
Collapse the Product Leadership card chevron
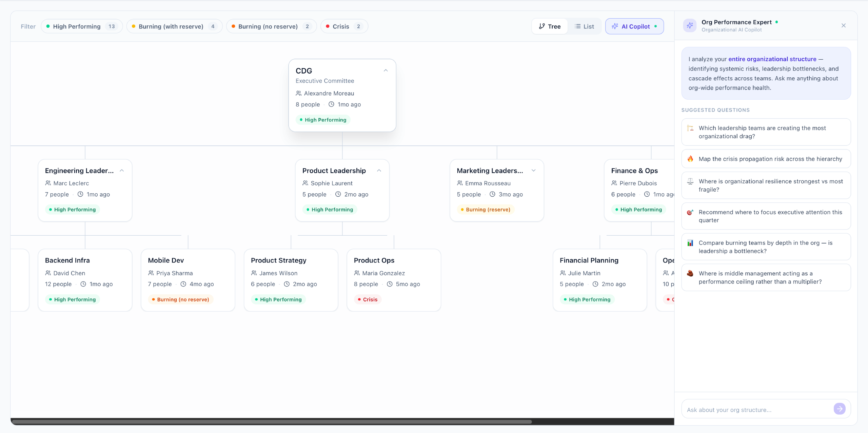click(379, 171)
